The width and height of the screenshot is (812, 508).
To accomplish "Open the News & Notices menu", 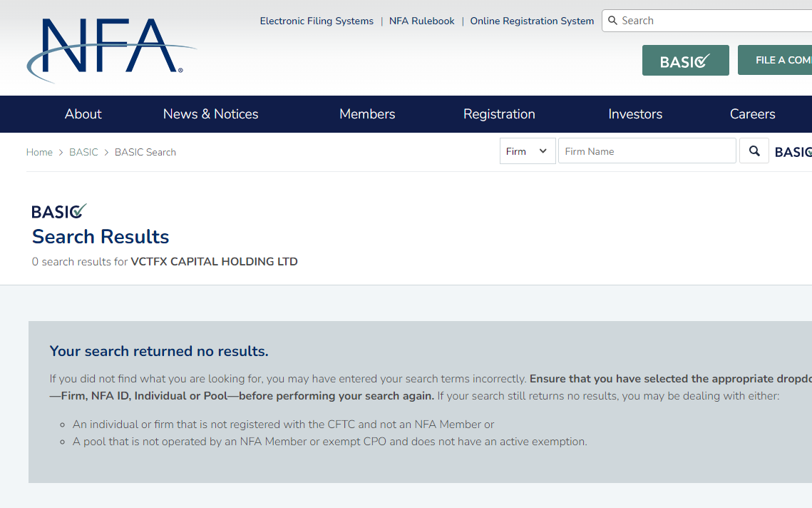I will point(211,114).
